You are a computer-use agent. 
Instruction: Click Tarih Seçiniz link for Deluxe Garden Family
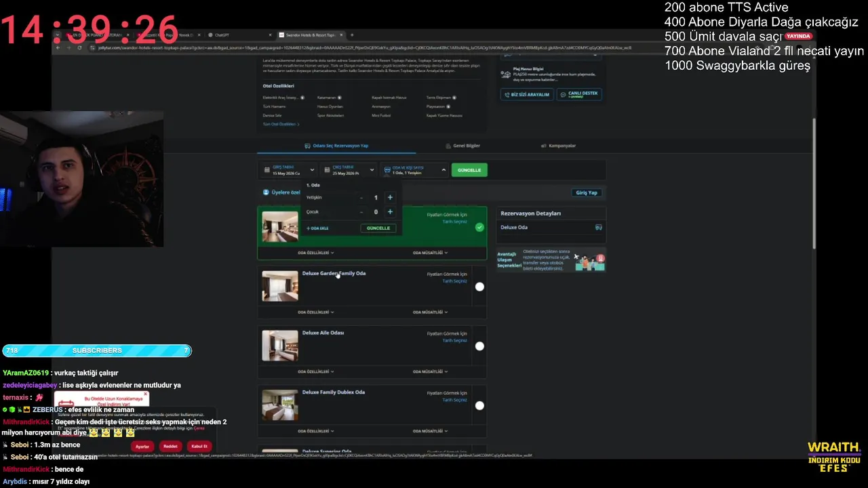coord(455,281)
